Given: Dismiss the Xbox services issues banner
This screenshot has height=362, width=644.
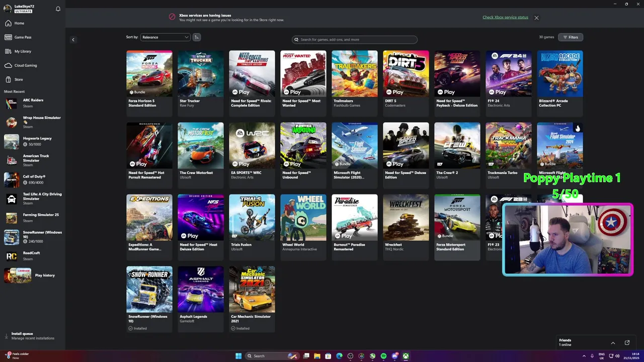Looking at the screenshot, I should (x=536, y=18).
